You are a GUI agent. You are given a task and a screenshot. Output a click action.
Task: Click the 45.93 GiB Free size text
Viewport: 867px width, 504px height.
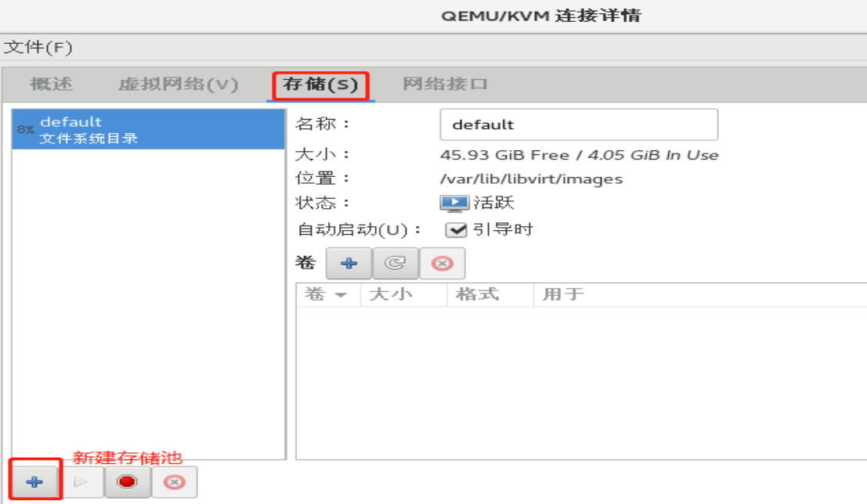[504, 155]
